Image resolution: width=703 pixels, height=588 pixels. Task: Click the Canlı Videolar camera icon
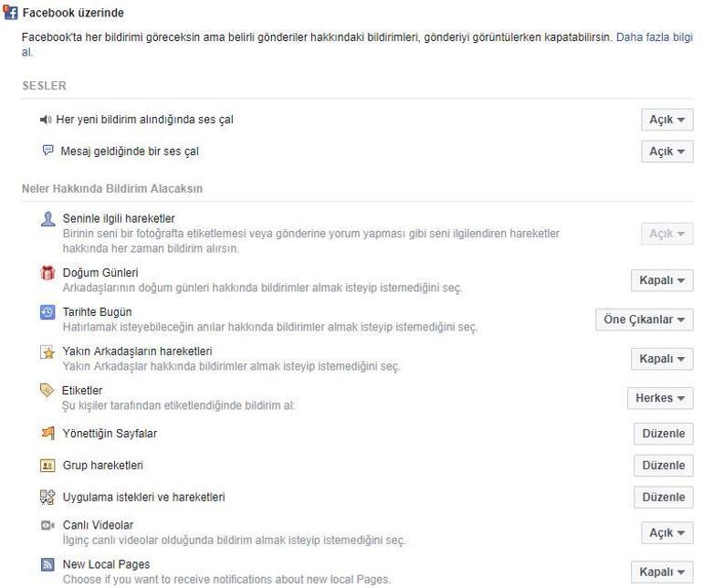48,526
